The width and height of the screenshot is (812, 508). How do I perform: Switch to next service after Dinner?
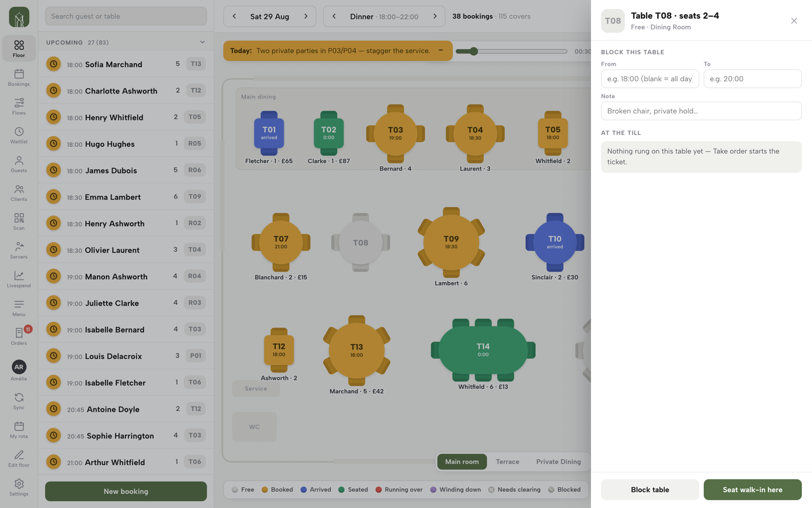pos(435,16)
